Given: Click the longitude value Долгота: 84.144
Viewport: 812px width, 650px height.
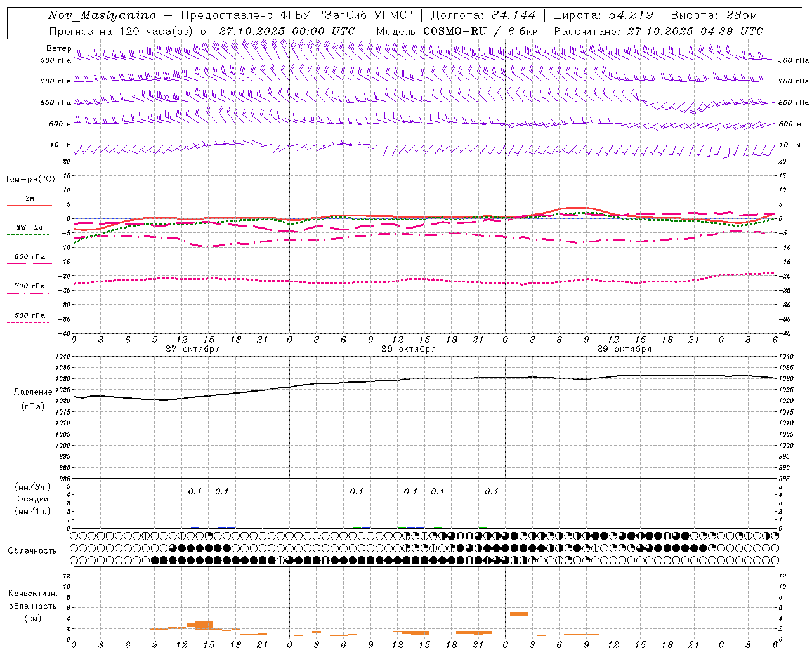Looking at the screenshot, I should point(483,15).
